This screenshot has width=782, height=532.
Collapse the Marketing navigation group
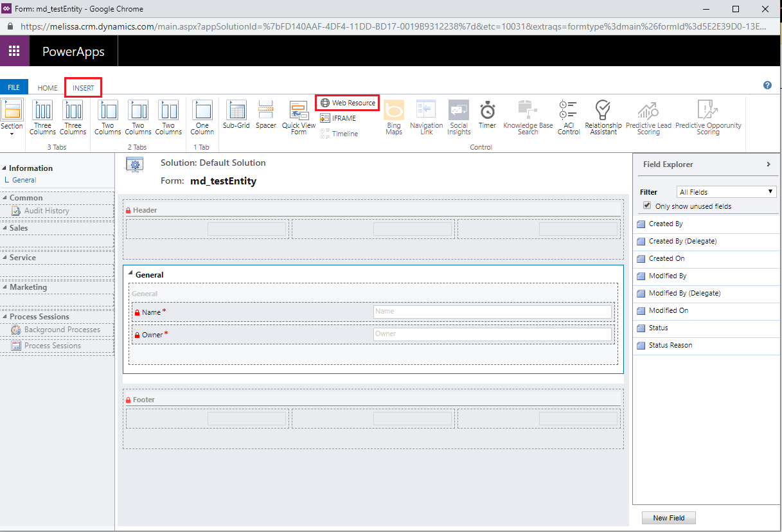(5, 287)
